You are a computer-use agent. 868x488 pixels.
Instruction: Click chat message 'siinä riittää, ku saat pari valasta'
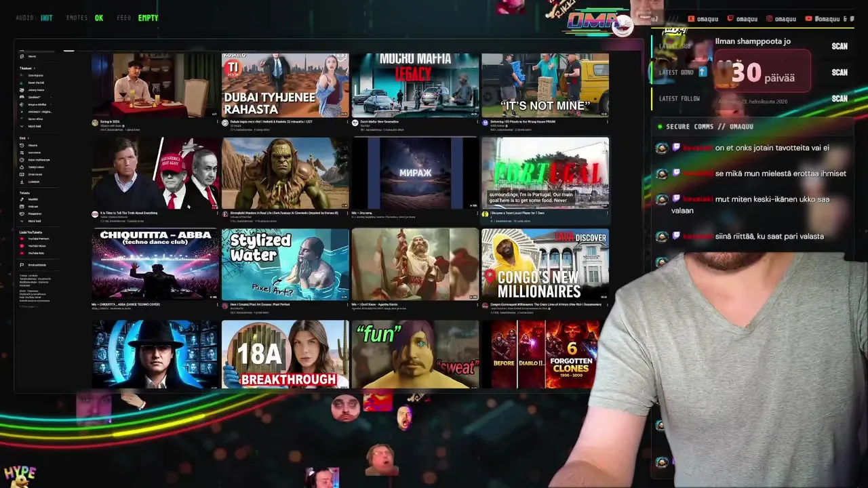pyautogui.click(x=769, y=236)
